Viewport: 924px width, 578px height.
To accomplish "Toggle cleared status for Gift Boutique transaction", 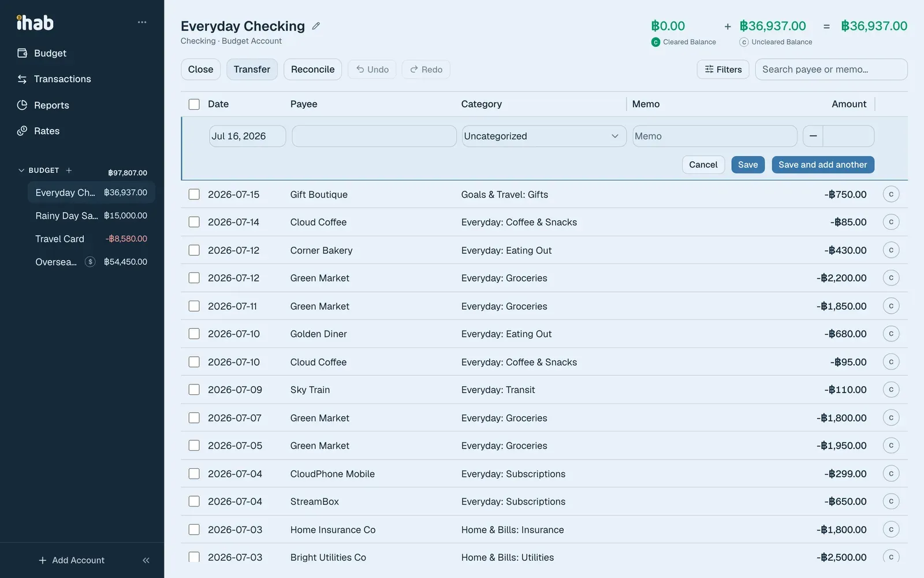I will coord(891,194).
